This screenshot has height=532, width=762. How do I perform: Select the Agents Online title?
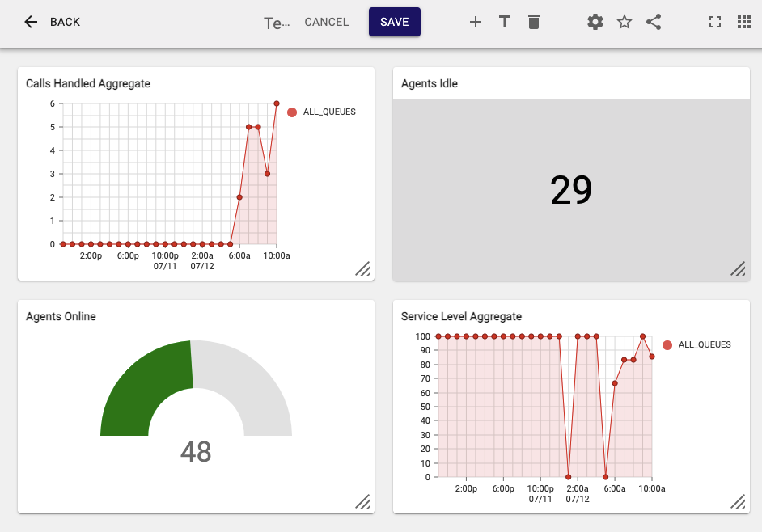(61, 316)
